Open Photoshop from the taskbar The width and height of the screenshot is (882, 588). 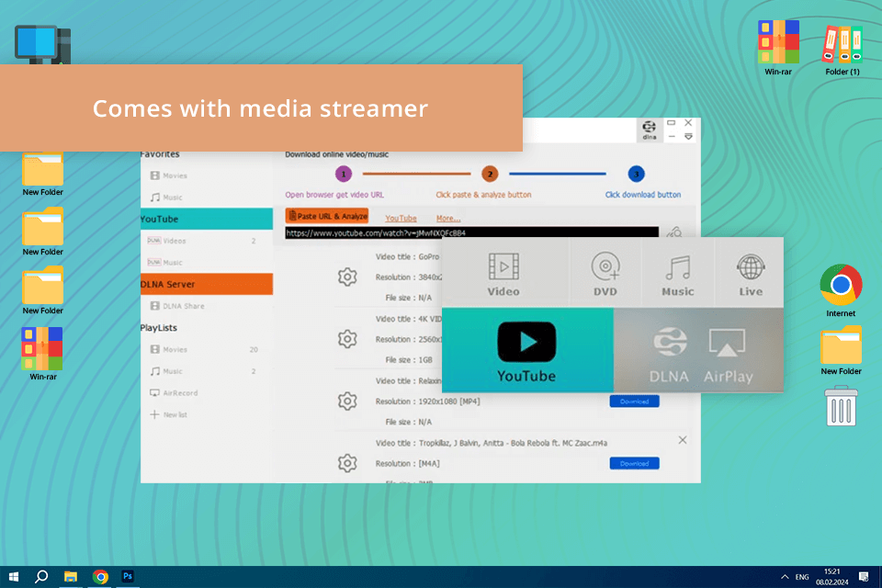click(x=128, y=577)
